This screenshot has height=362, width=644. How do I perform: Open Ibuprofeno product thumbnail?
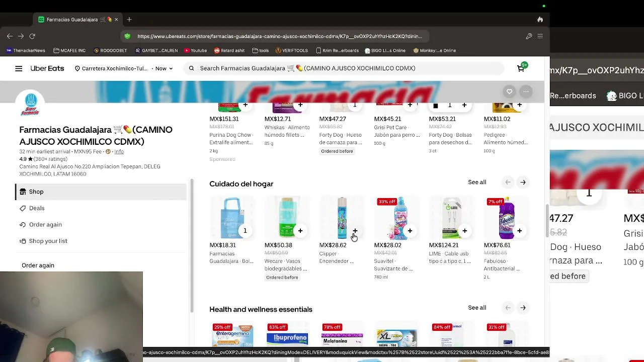pos(287,335)
